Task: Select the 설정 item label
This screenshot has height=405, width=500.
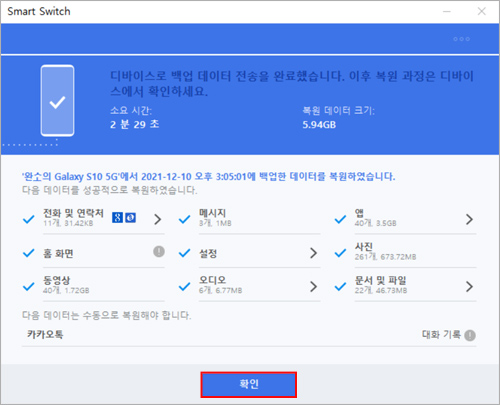Action: [208, 254]
